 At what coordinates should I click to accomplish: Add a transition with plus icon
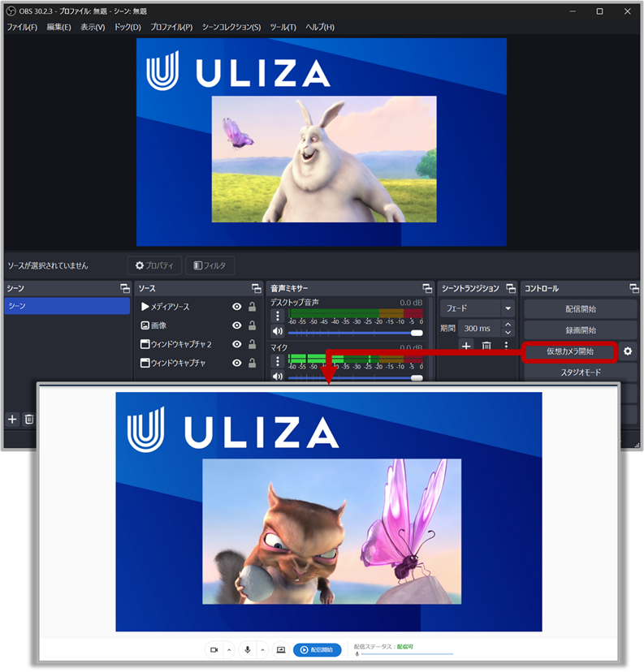[x=466, y=346]
